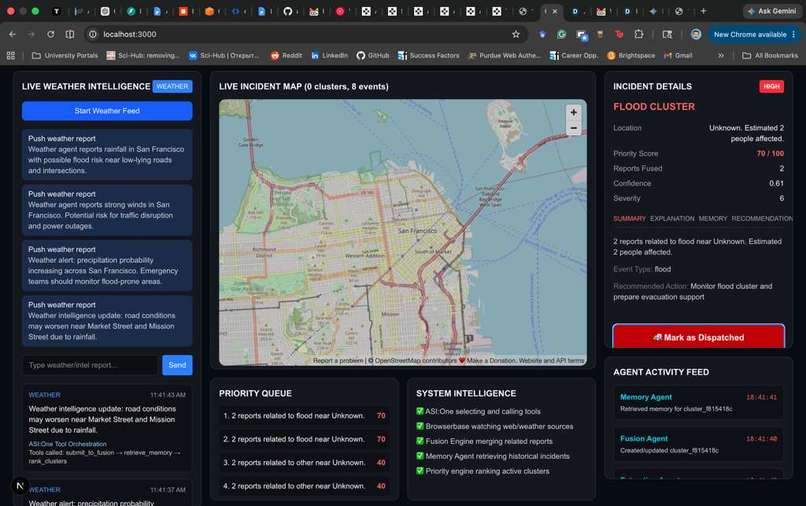Open the Reddit bookmark
This screenshot has width=806, height=506.
tap(286, 56)
